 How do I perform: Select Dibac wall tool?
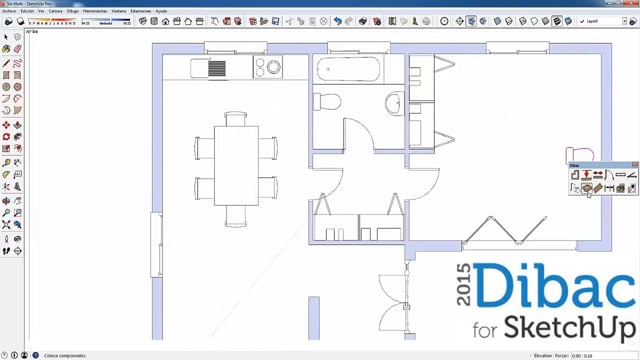pos(575,175)
